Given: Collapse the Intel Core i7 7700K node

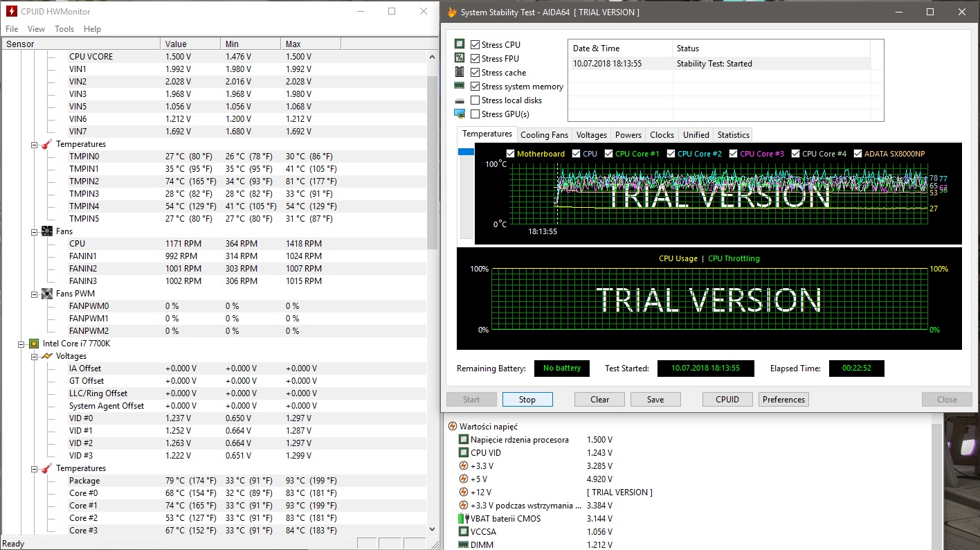Looking at the screenshot, I should 21,344.
